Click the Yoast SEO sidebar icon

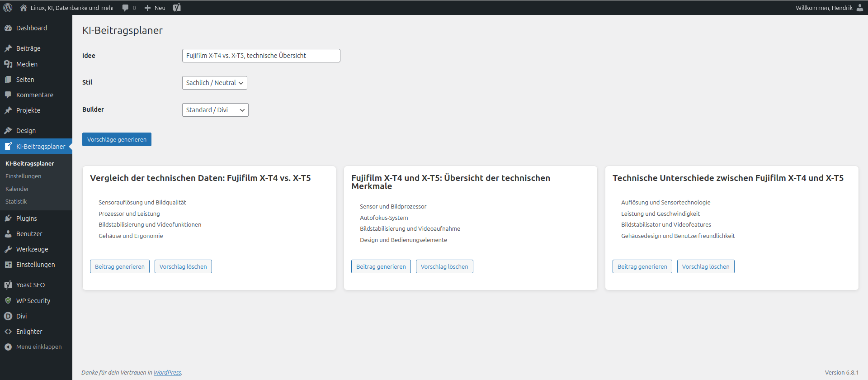[x=8, y=285]
